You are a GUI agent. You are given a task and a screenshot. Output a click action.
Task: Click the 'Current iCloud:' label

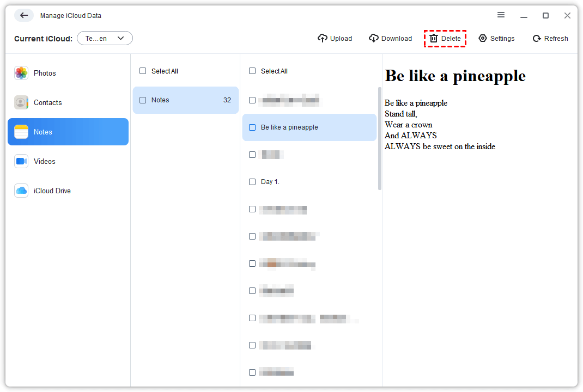click(x=43, y=39)
